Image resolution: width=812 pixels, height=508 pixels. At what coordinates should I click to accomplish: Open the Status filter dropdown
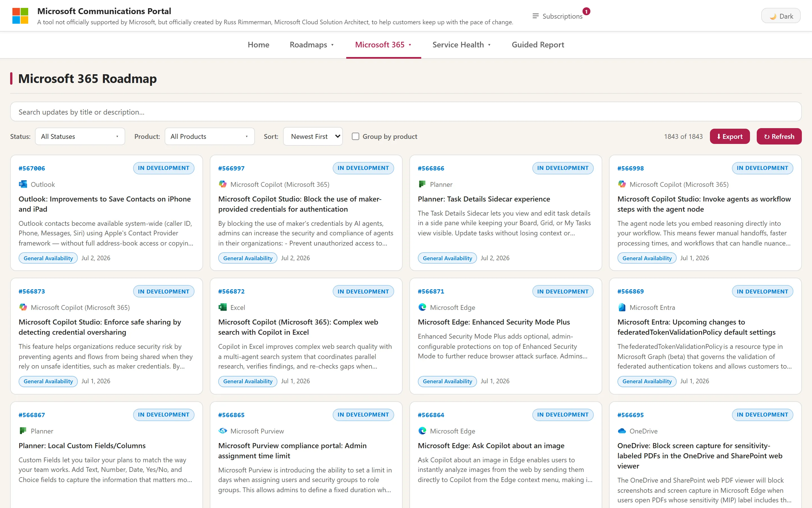tap(80, 136)
